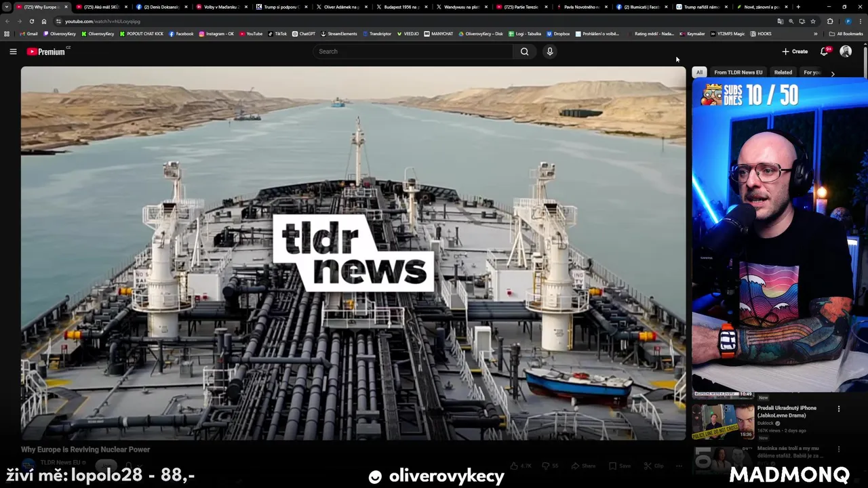Open the YT2MP3 Magic bookmark

coord(728,34)
